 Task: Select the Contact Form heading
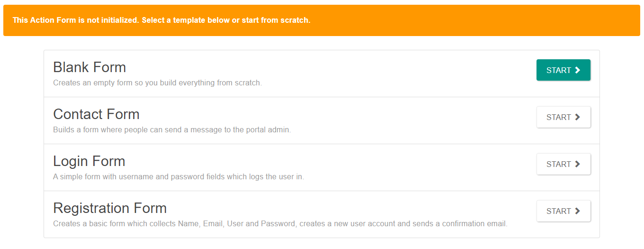(x=96, y=114)
